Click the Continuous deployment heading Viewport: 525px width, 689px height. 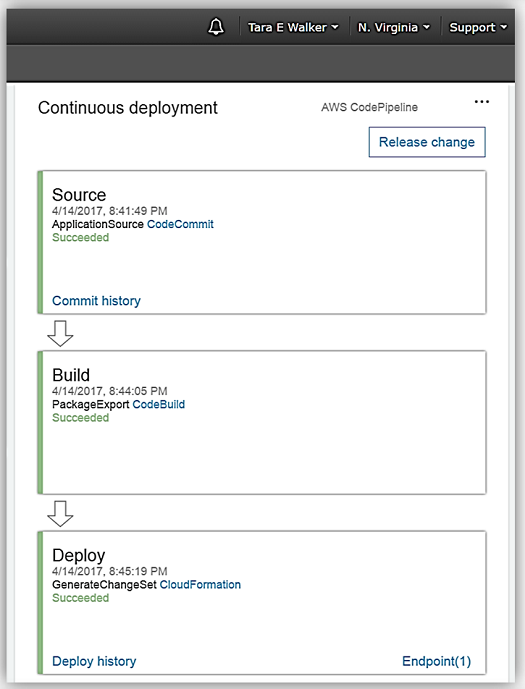[x=127, y=108]
